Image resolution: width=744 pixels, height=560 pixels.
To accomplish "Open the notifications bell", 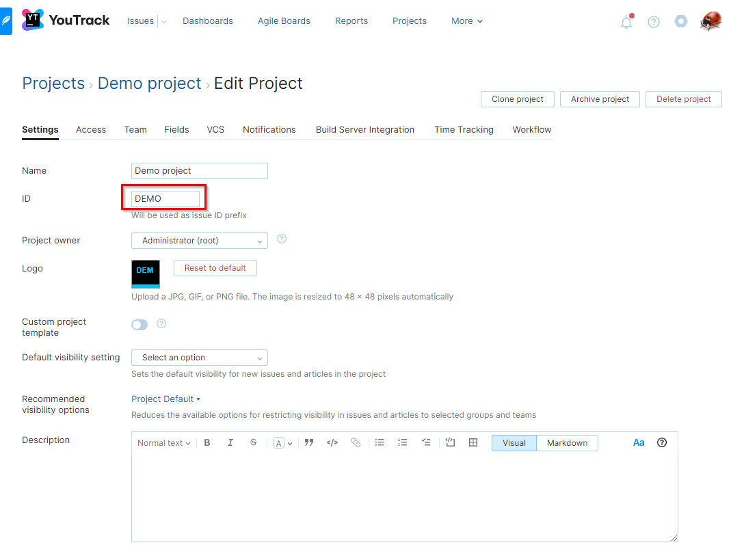I will tap(626, 22).
